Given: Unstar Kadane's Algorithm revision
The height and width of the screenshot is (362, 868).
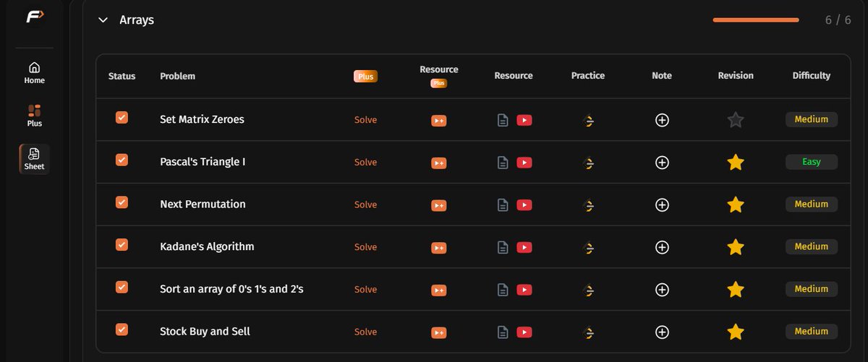Looking at the screenshot, I should click(x=736, y=247).
